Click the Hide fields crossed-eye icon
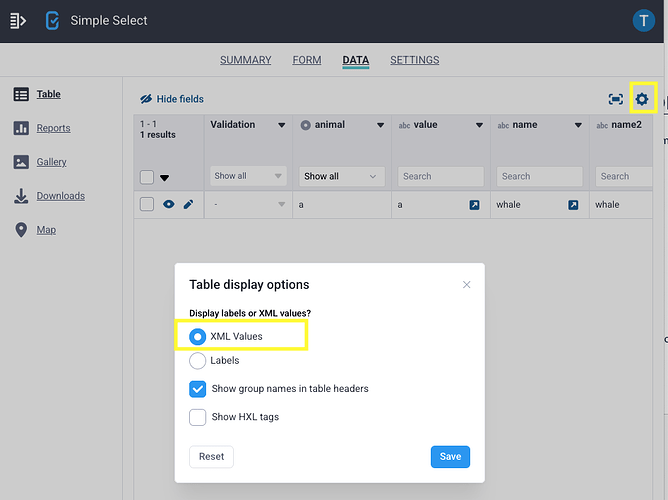The width and height of the screenshot is (668, 500). (146, 99)
